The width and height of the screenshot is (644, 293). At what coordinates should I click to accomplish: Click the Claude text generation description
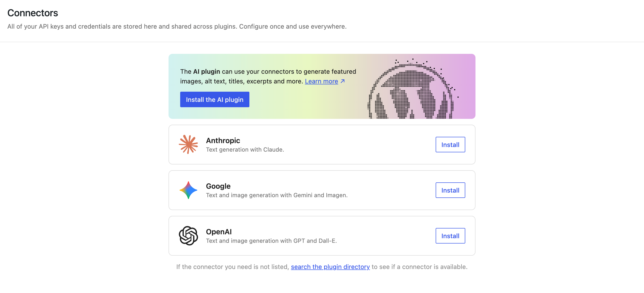point(245,150)
